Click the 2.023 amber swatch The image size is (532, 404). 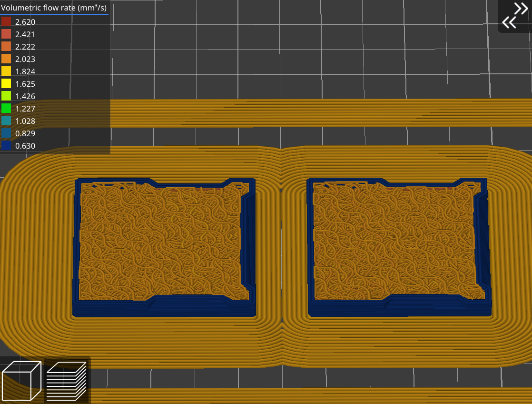click(6, 59)
